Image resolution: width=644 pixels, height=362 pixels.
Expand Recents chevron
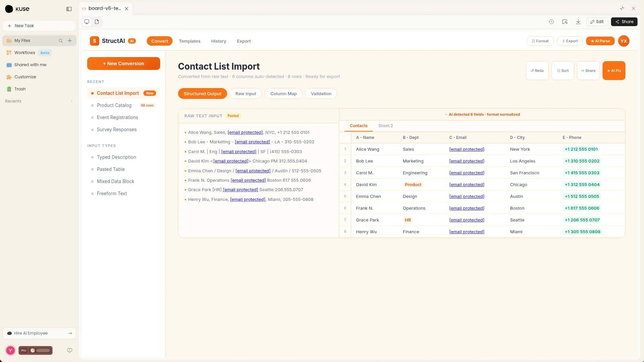[x=71, y=101]
